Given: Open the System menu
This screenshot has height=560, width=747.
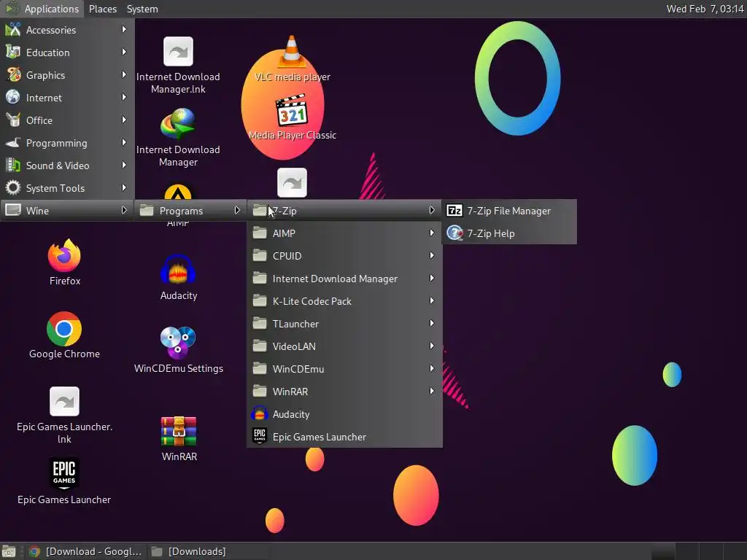Looking at the screenshot, I should click(x=142, y=9).
